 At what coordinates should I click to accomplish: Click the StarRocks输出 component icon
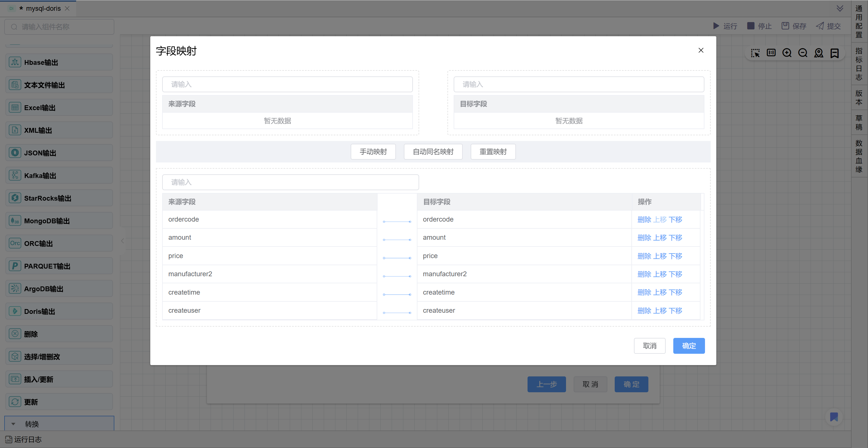point(15,198)
